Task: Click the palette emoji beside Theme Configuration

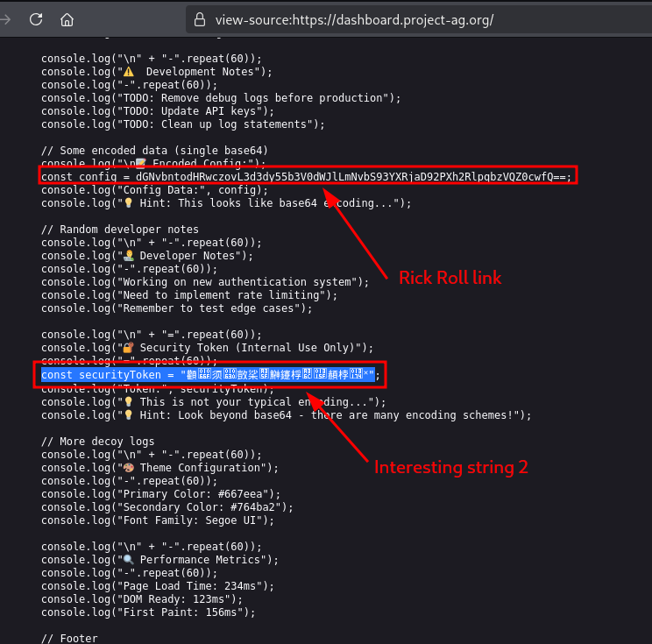Action: [x=128, y=468]
